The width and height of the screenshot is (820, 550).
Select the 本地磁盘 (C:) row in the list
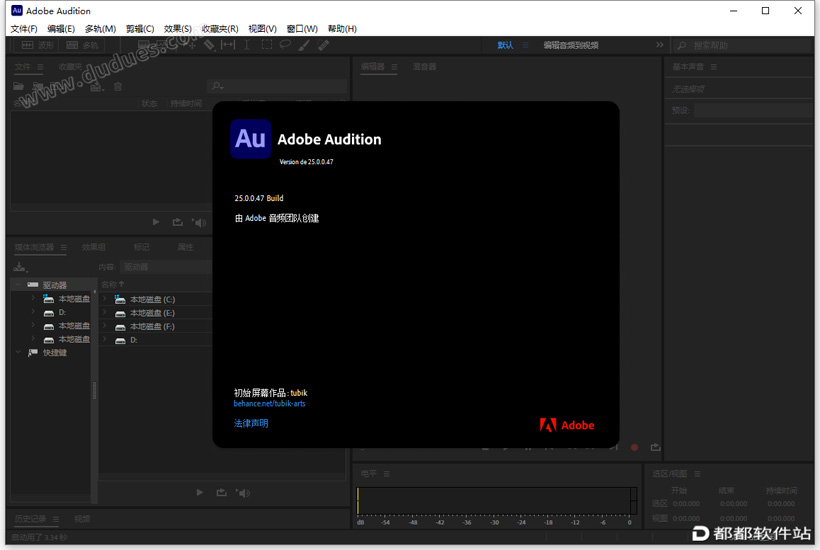point(156,299)
